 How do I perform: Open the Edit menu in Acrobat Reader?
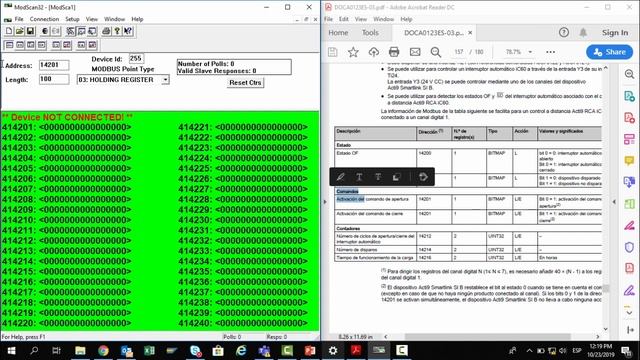point(344,19)
